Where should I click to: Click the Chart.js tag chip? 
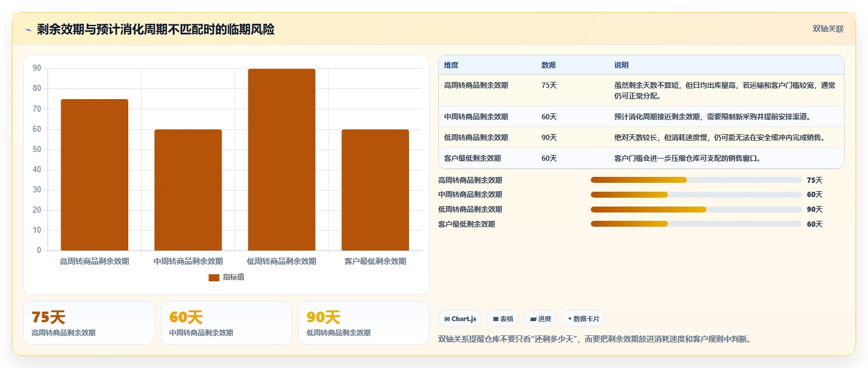pyautogui.click(x=460, y=319)
